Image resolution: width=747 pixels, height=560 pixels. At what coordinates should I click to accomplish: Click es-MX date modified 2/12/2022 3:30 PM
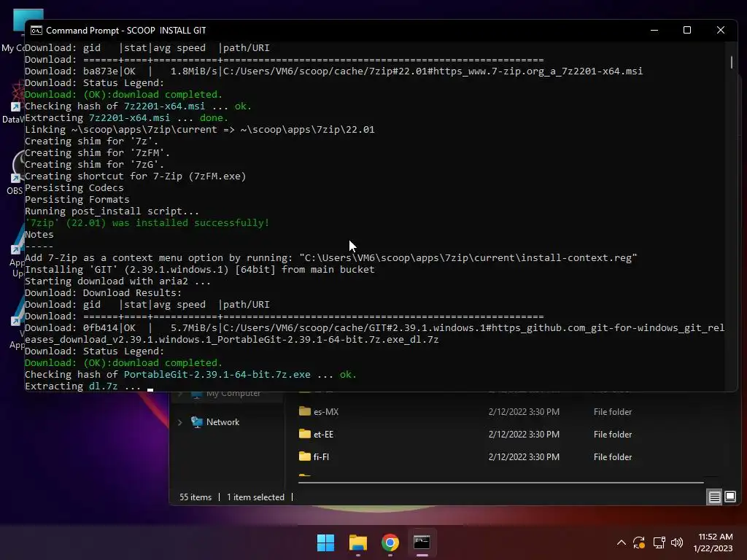pos(524,412)
